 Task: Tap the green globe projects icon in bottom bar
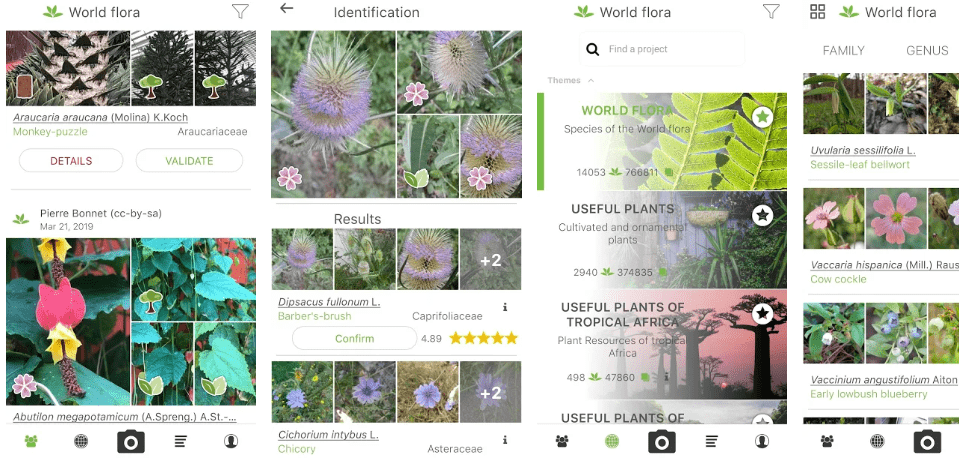pyautogui.click(x=611, y=441)
